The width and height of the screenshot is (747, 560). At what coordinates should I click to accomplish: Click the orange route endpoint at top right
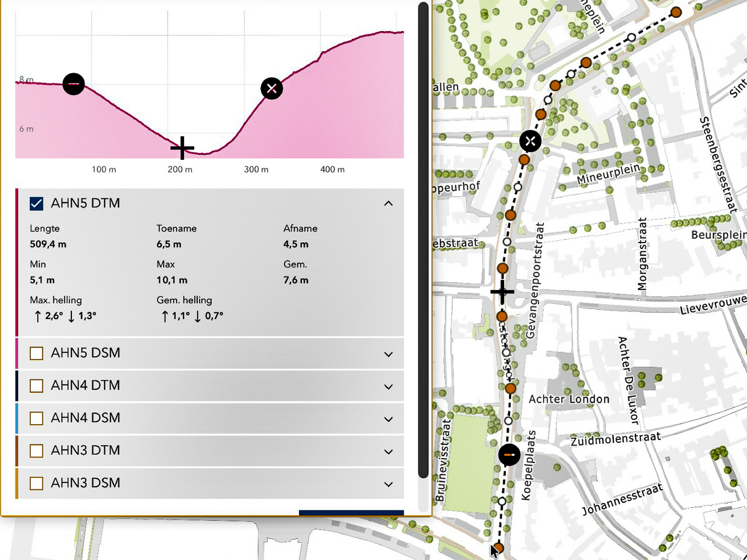tap(676, 12)
